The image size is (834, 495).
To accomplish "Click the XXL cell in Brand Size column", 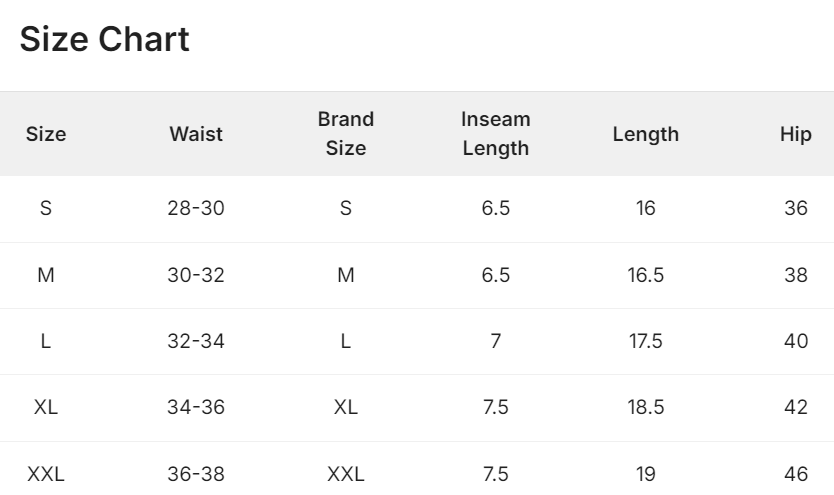I will [346, 474].
